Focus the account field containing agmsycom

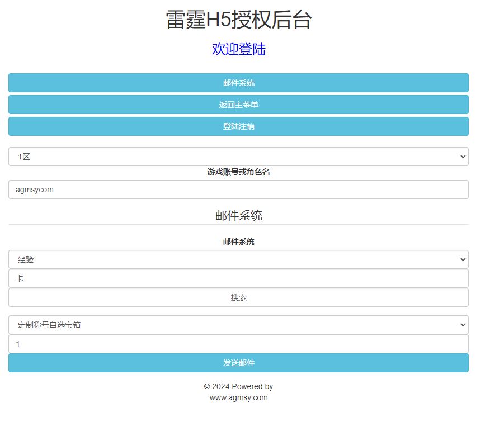pyautogui.click(x=238, y=190)
